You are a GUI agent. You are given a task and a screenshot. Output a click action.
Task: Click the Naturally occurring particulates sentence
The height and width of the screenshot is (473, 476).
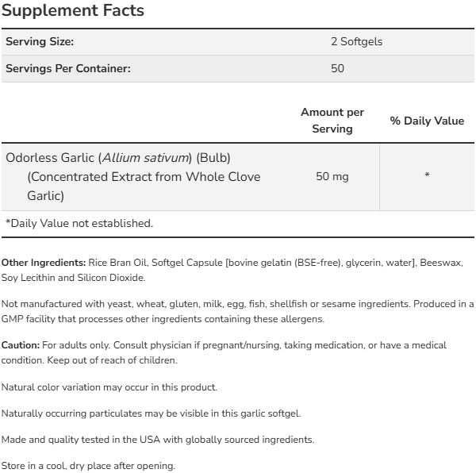[152, 413]
